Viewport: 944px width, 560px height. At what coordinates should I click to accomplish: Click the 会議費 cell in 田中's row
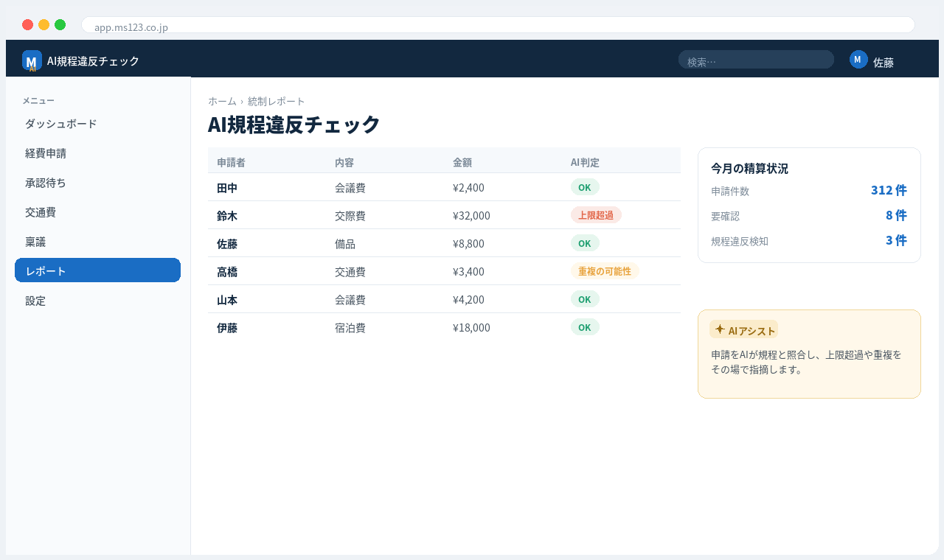(x=350, y=188)
